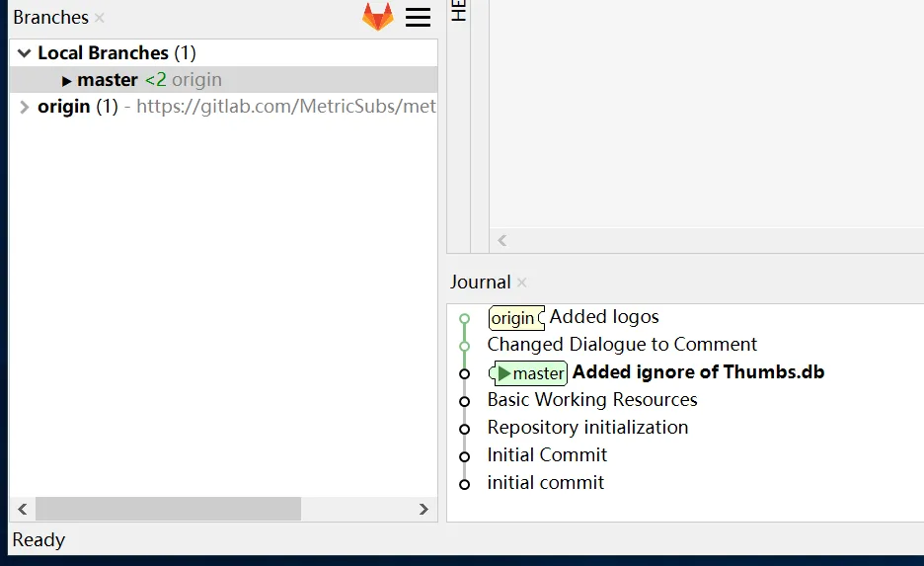Click the gitlab.com/MetricSubs URL text
Screen dimensions: 924x566
pos(286,107)
